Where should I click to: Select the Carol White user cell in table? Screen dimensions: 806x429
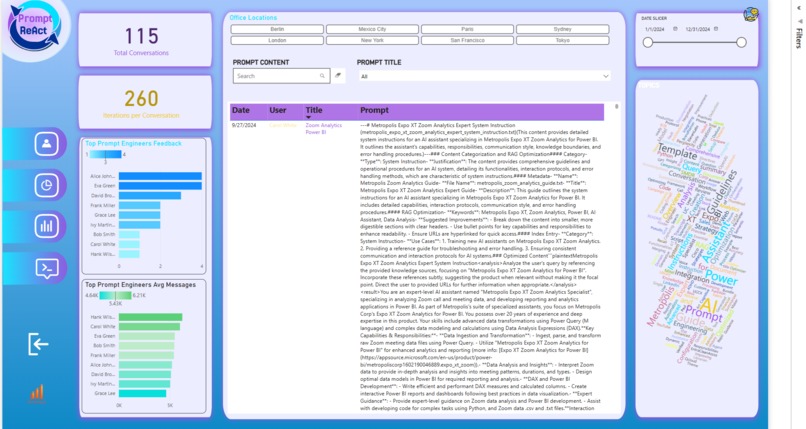[283, 125]
